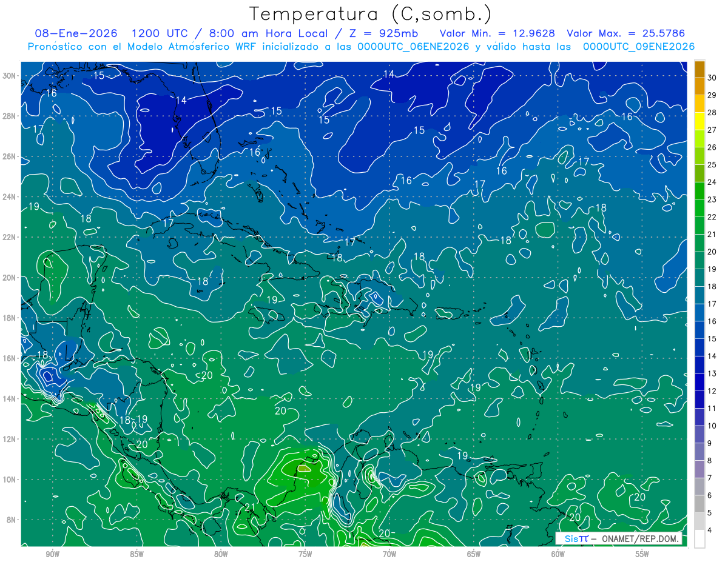Click the 16N latitude axis label
This screenshot has height=562, width=728.
(x=10, y=358)
